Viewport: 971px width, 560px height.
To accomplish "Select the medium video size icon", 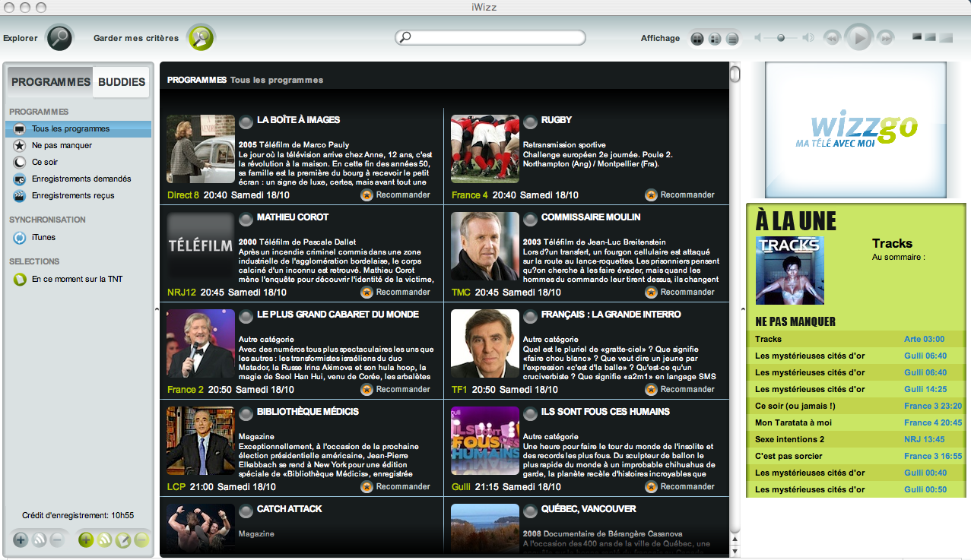I will [x=930, y=36].
